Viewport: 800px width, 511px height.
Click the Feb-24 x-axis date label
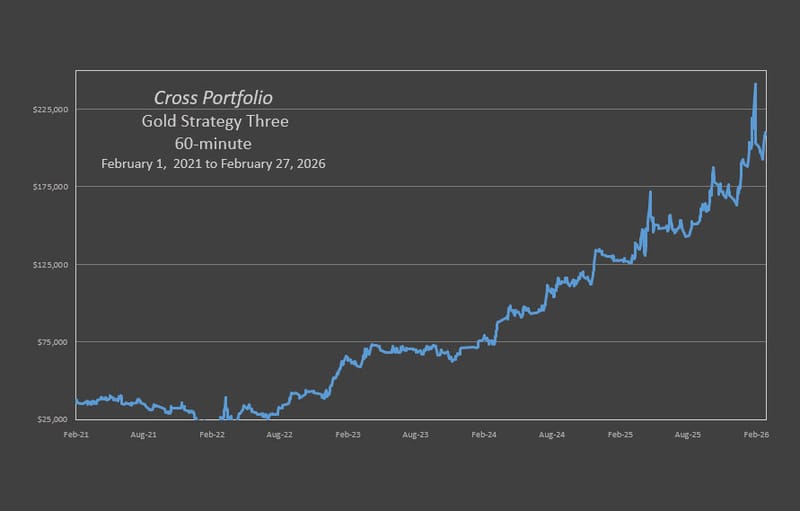pyautogui.click(x=484, y=436)
